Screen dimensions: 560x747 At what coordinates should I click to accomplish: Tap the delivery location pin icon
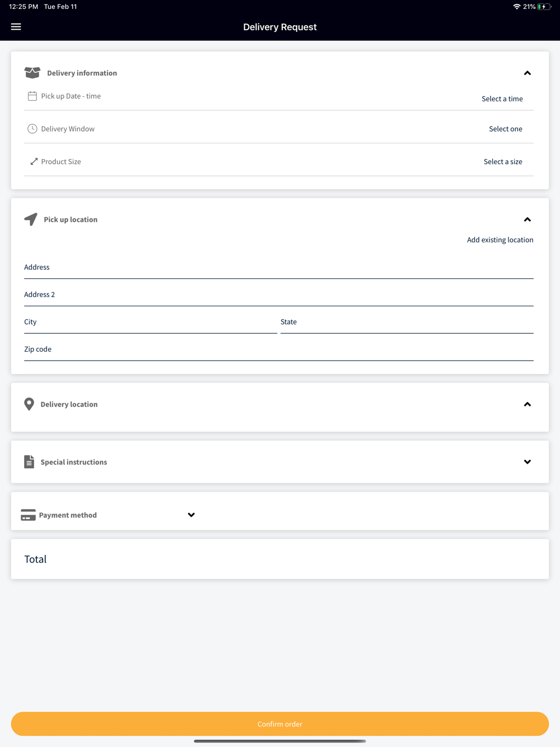[29, 404]
